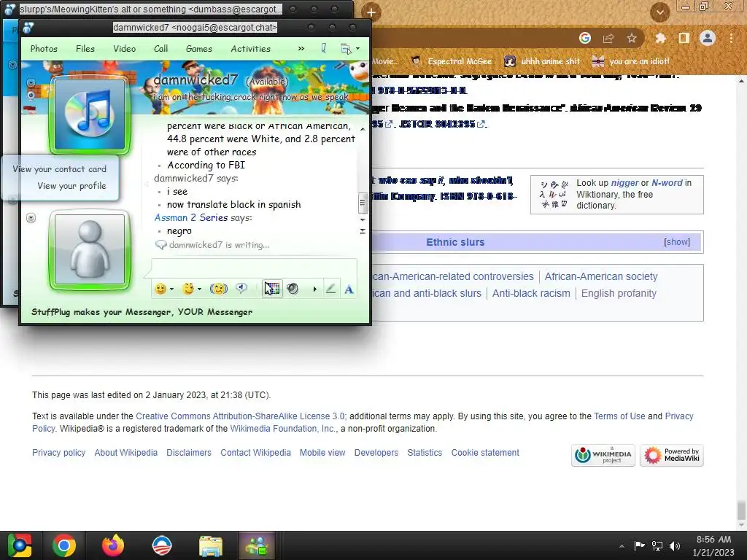Select View your contact card
The width and height of the screenshot is (747, 560).
(x=60, y=169)
